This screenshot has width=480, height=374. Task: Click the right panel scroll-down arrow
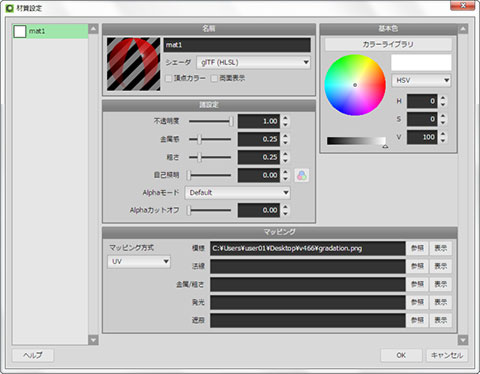coord(463,340)
